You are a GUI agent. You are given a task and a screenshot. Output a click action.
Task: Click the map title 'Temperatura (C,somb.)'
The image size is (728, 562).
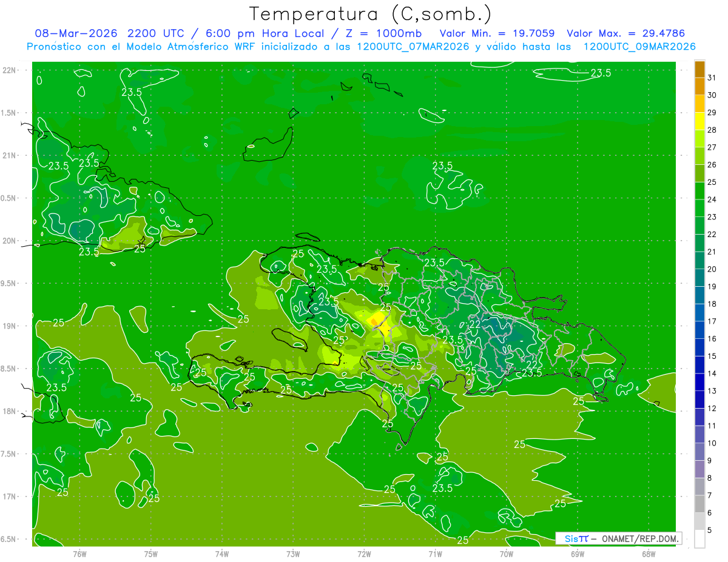tap(370, 15)
